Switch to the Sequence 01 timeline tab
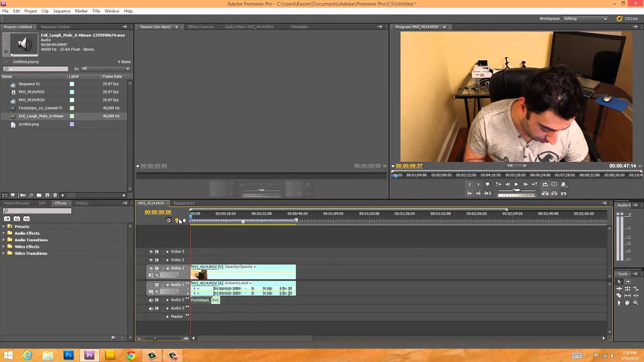Screen dimensions: 644x362 pyautogui.click(x=184, y=203)
